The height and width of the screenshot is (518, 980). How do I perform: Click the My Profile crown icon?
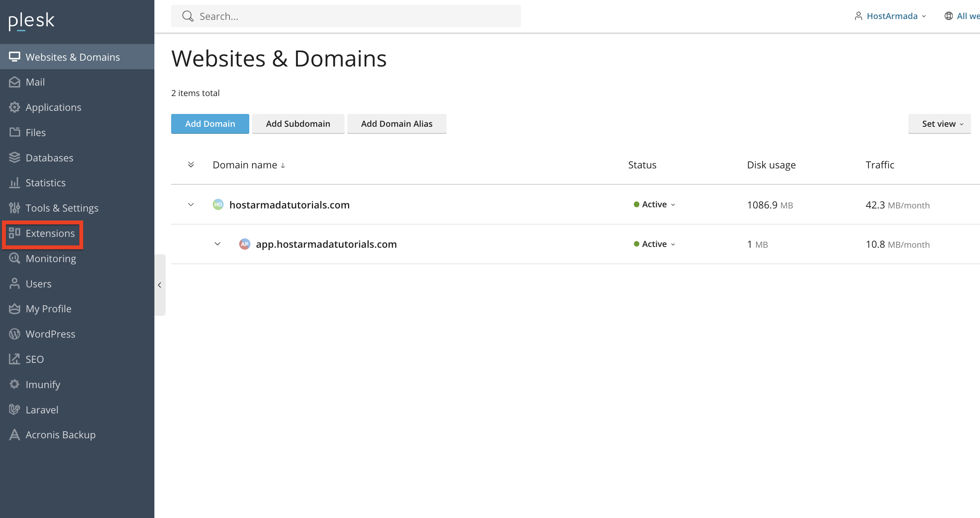(14, 309)
